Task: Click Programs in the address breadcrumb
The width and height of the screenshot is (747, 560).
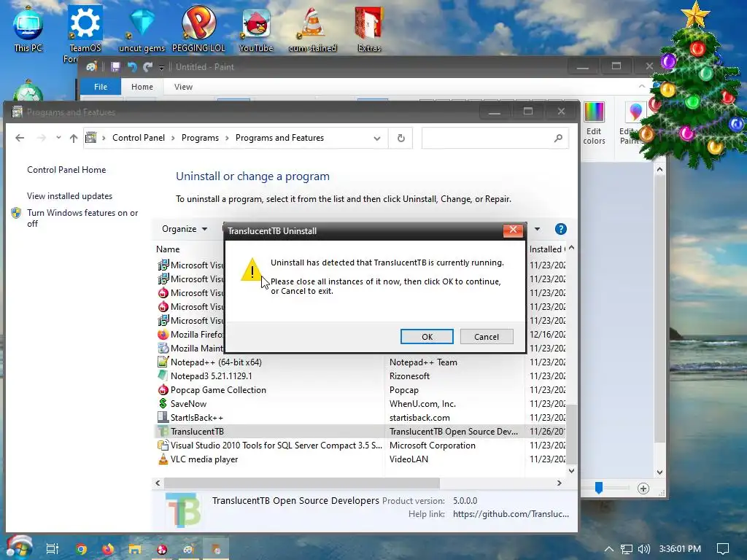Action: coord(200,138)
